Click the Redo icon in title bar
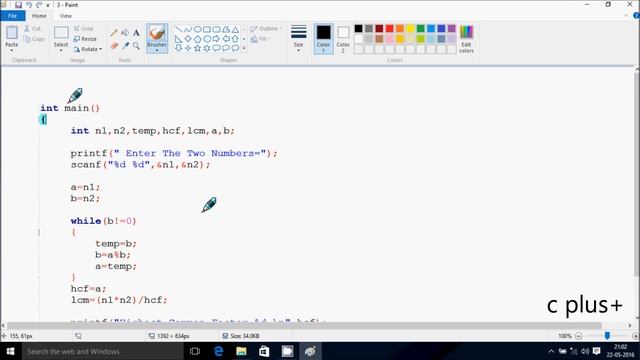 click(39, 5)
